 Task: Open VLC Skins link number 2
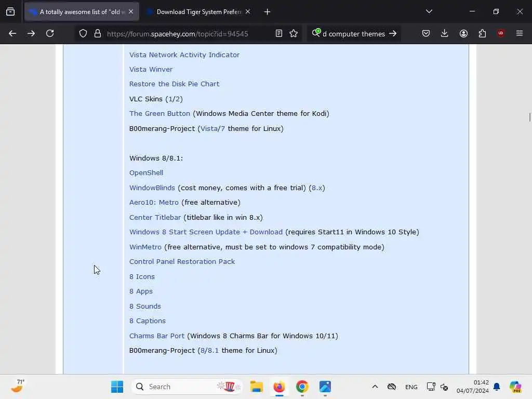coord(178,99)
